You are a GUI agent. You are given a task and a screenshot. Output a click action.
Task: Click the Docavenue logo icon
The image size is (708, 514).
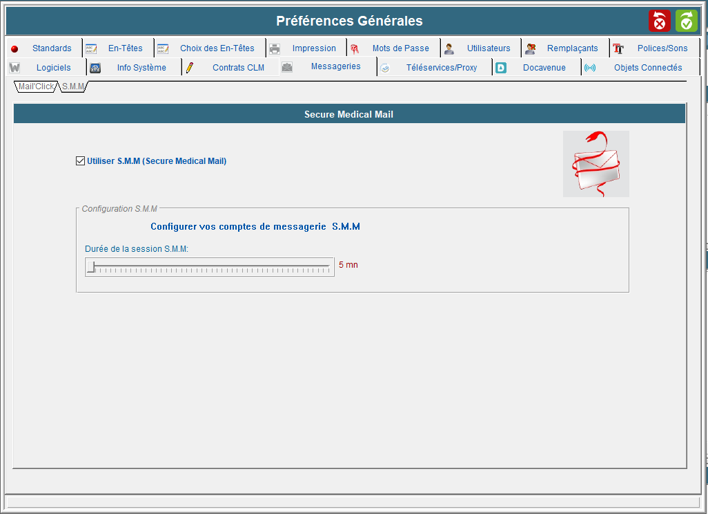(x=501, y=68)
